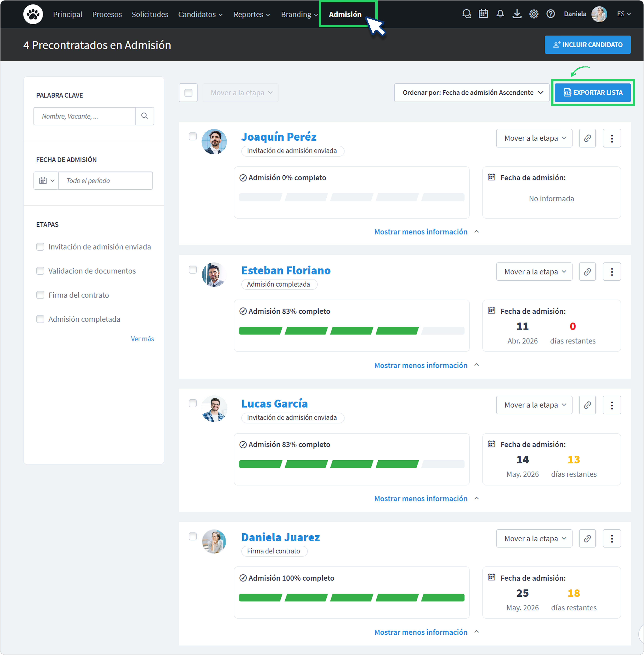
Task: Go to the Principal menu
Action: click(x=68, y=14)
